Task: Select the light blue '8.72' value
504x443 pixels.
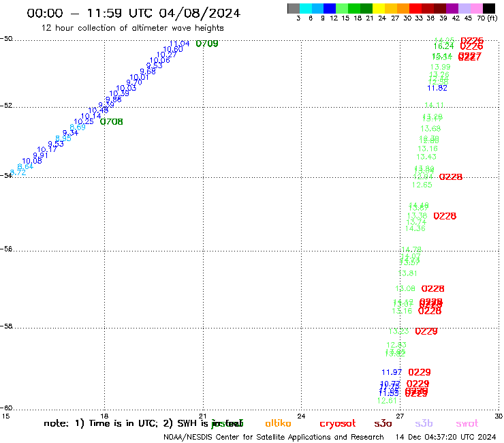Action: (18, 172)
